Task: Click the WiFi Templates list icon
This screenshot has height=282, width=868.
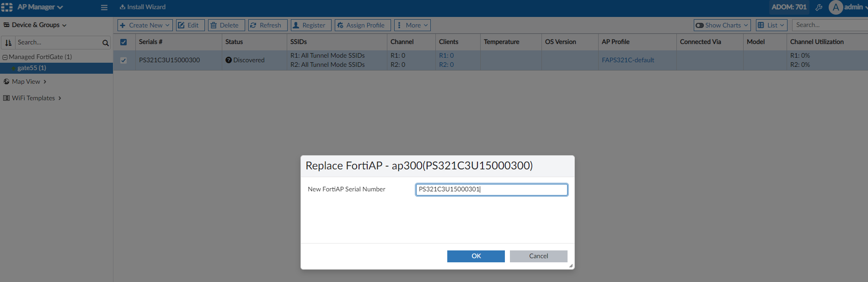Action: (x=6, y=98)
